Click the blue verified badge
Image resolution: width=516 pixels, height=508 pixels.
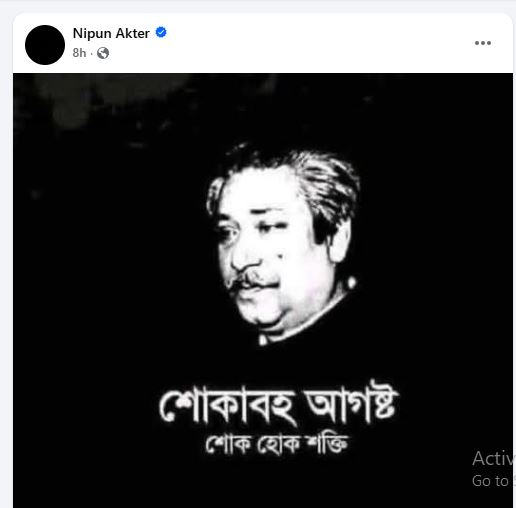[161, 33]
